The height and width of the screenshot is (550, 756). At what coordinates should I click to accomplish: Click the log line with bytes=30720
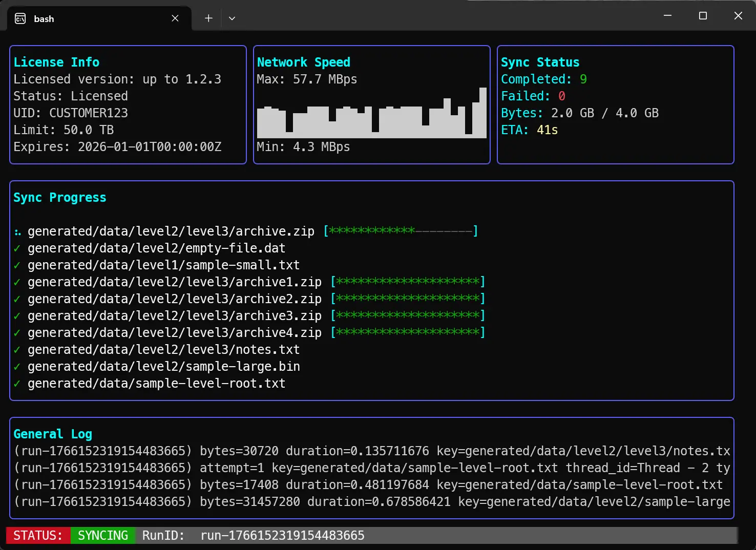372,451
